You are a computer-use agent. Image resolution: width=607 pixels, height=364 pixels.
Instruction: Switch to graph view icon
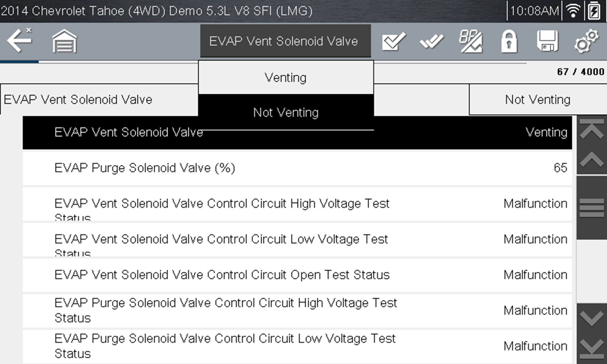[x=470, y=41]
